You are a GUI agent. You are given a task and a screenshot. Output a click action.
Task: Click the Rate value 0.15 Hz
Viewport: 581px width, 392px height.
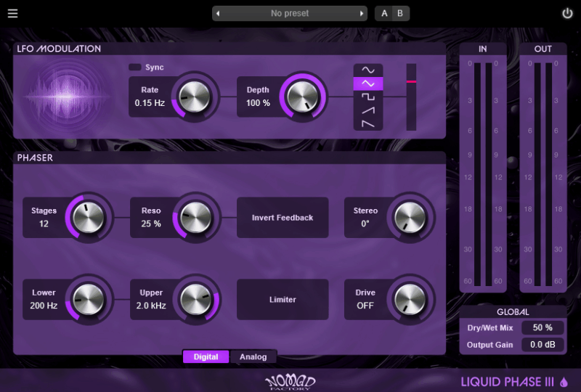coord(150,103)
